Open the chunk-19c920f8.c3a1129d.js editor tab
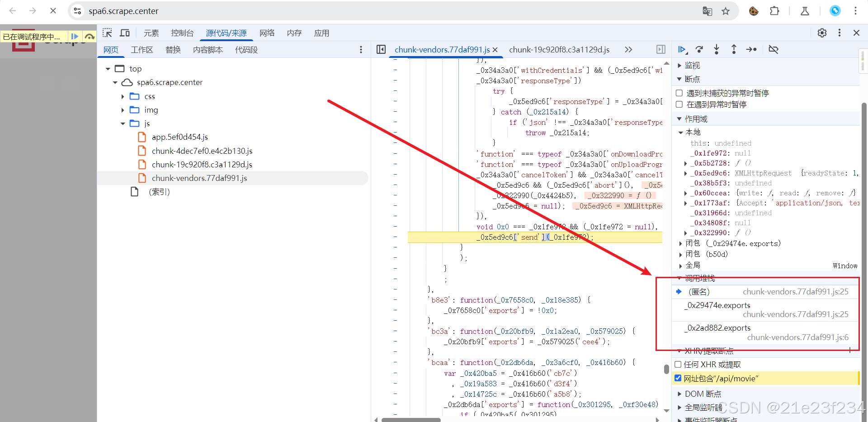The height and width of the screenshot is (422, 868). coord(559,50)
